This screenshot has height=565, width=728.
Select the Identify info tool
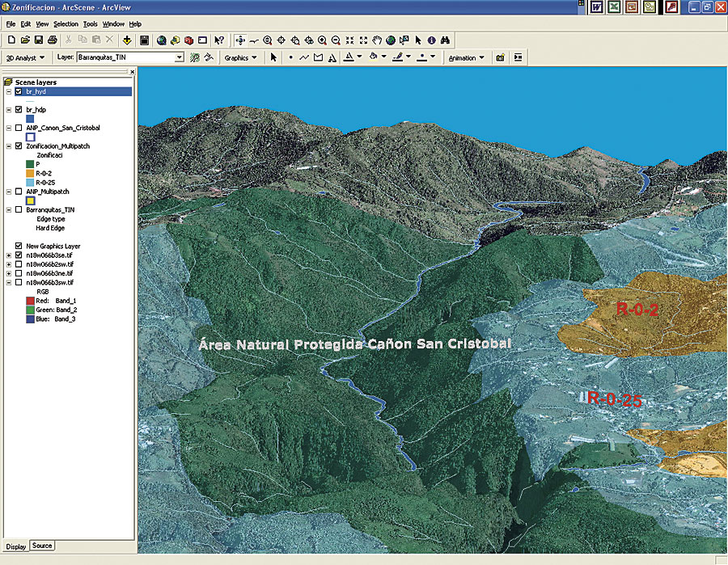pos(432,40)
